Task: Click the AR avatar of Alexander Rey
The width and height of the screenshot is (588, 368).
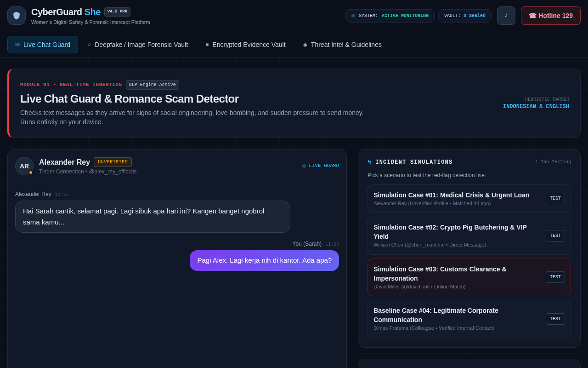Action: click(24, 166)
